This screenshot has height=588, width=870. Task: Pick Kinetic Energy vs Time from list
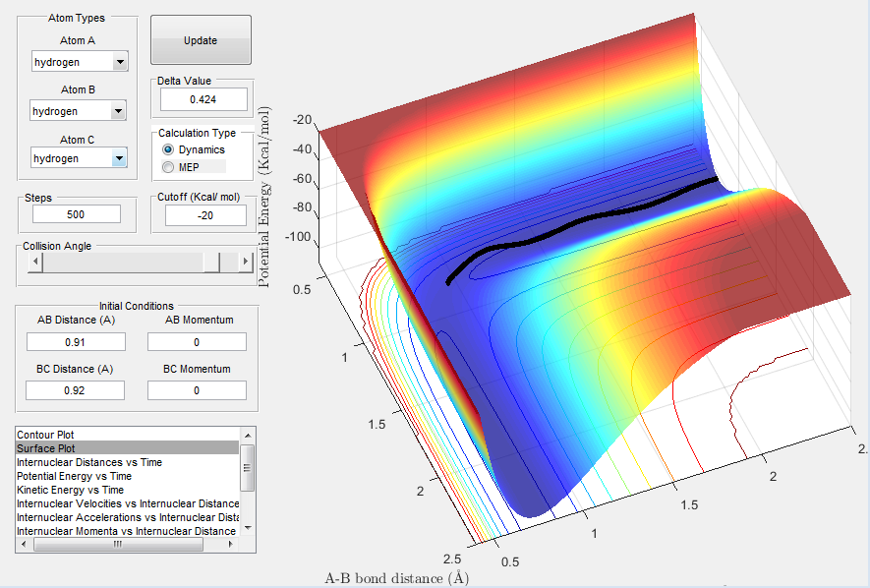pos(70,490)
